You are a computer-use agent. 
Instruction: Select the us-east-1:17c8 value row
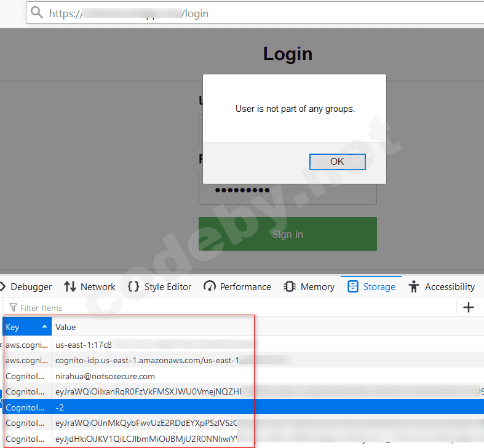pos(244,345)
